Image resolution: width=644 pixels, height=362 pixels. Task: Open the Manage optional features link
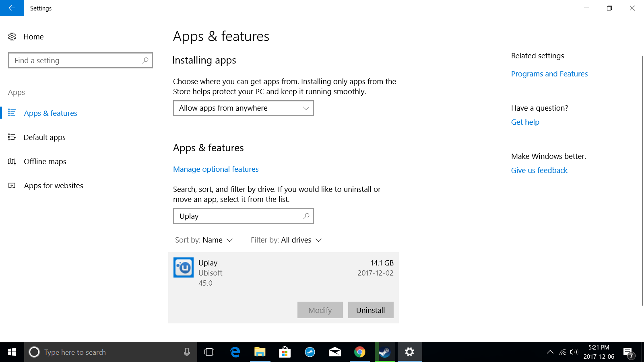(216, 169)
